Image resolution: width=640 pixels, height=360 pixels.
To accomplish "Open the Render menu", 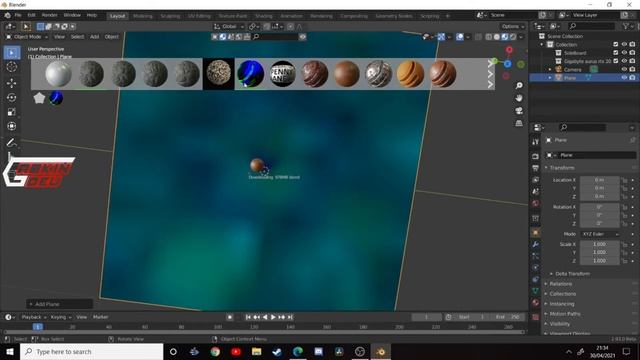I will click(49, 15).
